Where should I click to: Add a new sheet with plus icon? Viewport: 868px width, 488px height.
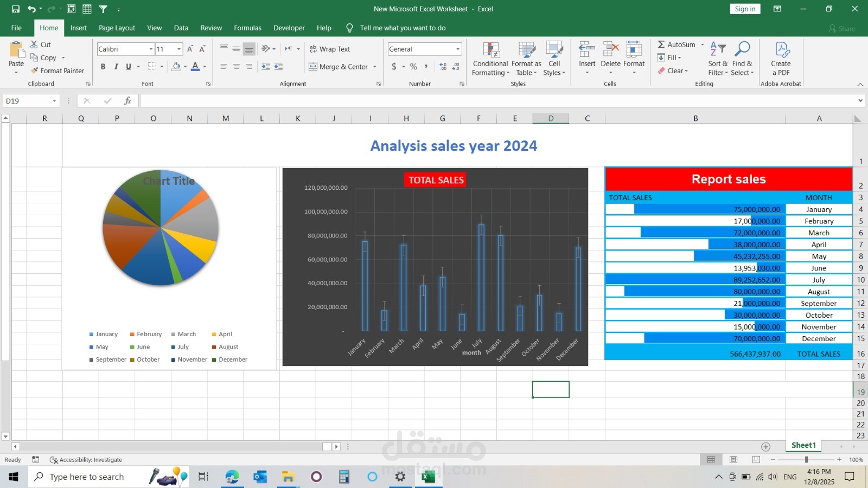tap(766, 447)
